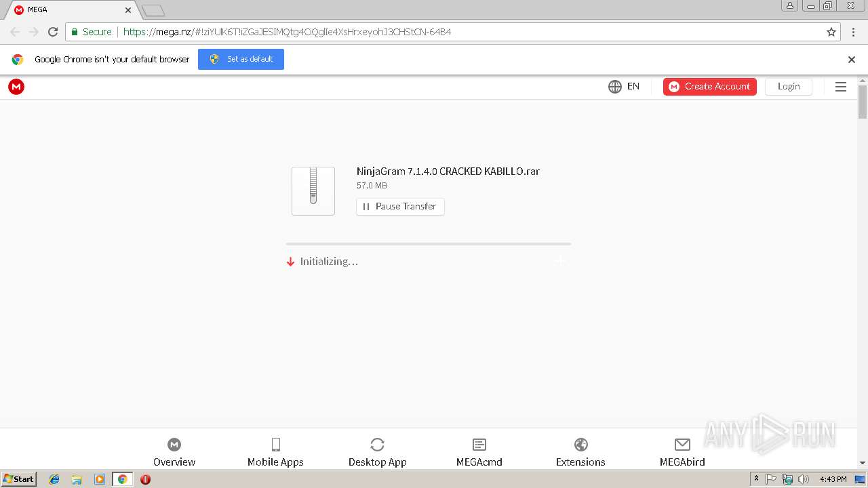Click the red download arrow icon
This screenshot has height=488, width=868.
click(291, 262)
